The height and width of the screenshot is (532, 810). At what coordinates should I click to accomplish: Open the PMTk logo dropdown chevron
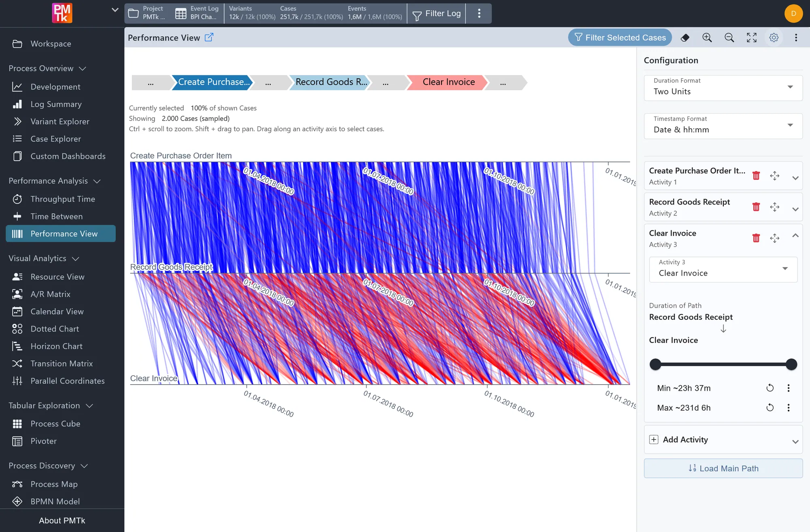(115, 10)
